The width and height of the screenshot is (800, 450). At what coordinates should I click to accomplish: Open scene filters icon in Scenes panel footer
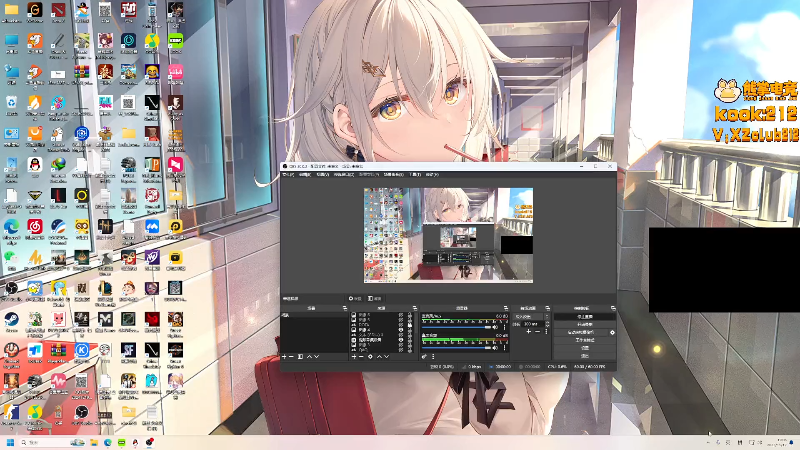coord(300,357)
